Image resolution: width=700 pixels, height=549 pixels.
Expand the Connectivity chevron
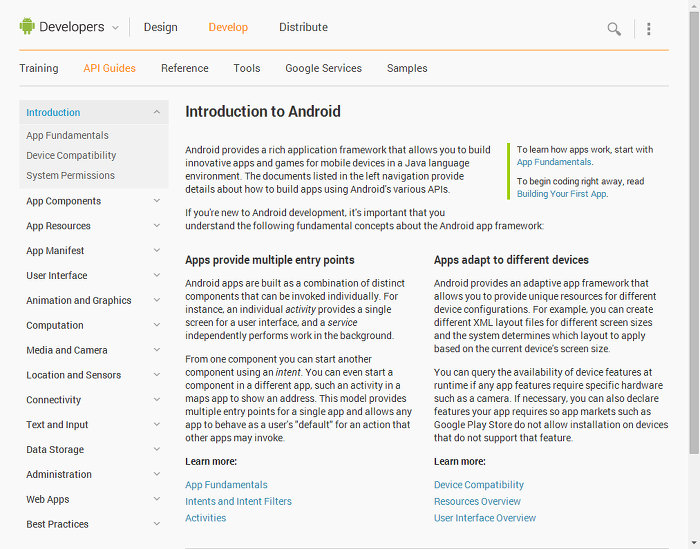pos(157,399)
